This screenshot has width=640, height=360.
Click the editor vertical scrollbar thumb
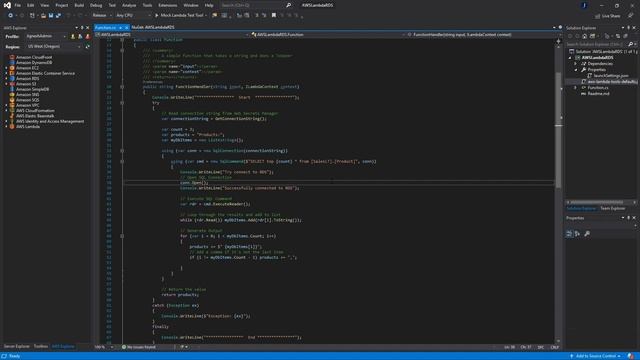pyautogui.click(x=558, y=131)
